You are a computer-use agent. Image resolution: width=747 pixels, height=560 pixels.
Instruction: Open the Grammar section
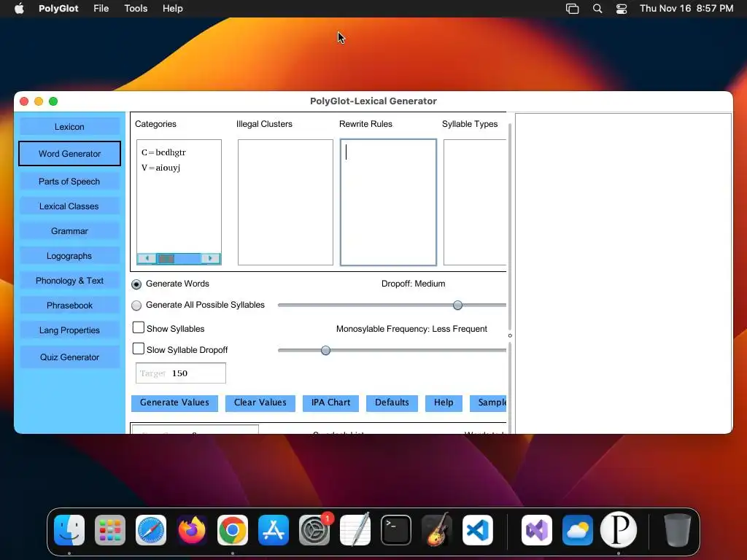[x=69, y=231]
